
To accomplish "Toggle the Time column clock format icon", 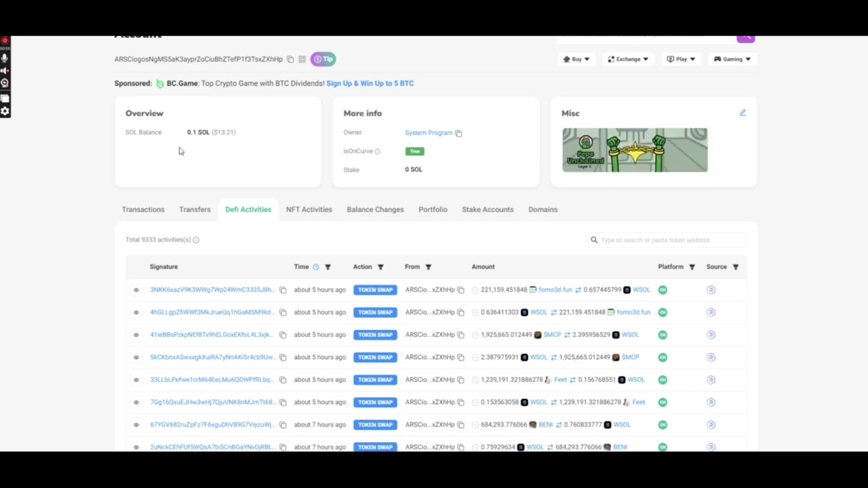I will [315, 267].
